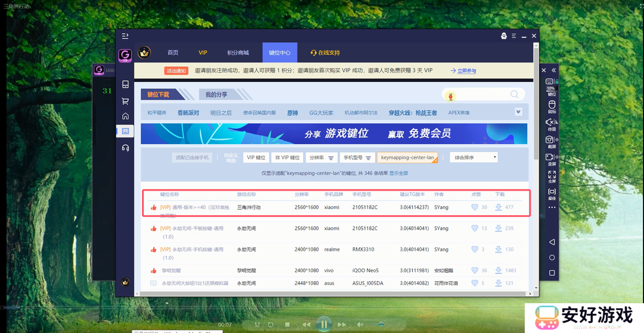Toggle the keymapping-center-lan filter tag

(x=407, y=158)
